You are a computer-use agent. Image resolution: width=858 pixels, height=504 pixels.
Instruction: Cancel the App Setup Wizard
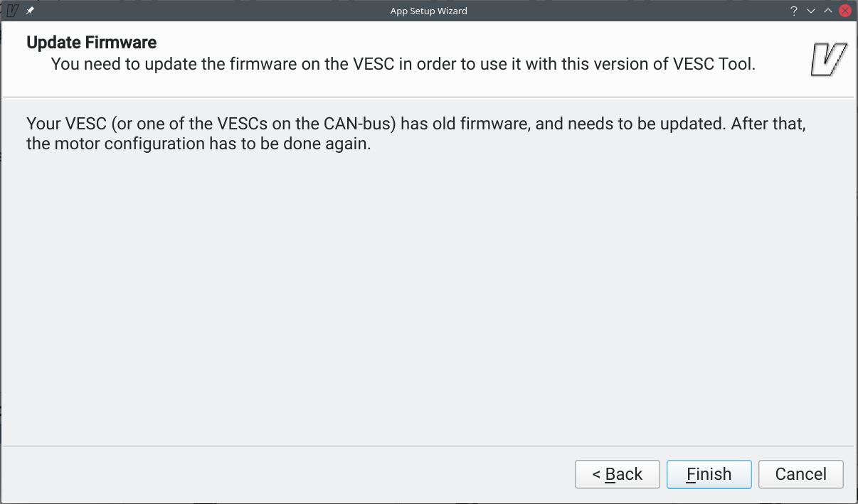[800, 474]
